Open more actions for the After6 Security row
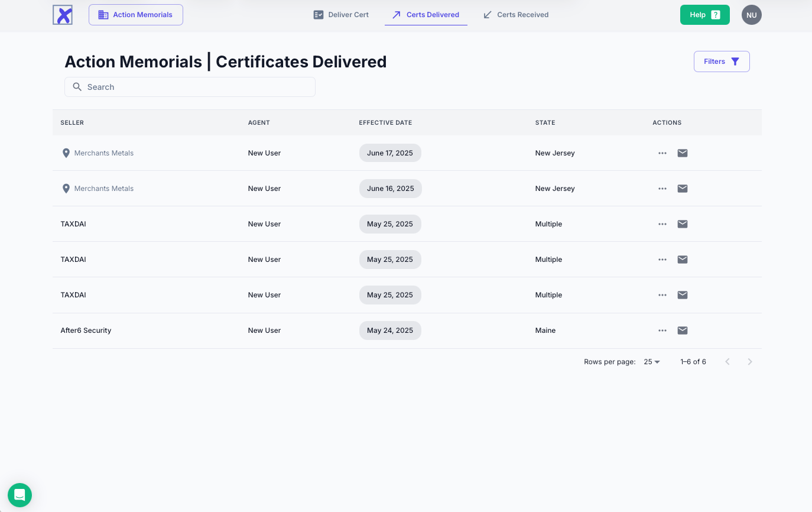 [x=662, y=330]
